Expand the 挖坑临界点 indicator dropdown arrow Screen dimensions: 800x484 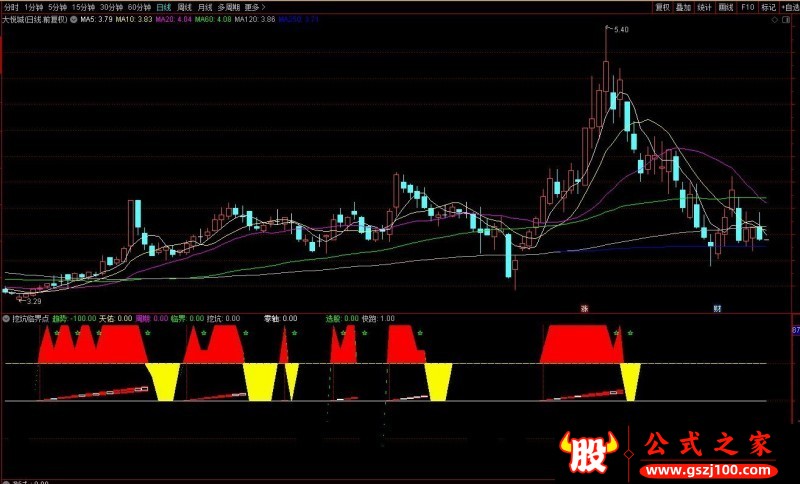[x=6, y=319]
